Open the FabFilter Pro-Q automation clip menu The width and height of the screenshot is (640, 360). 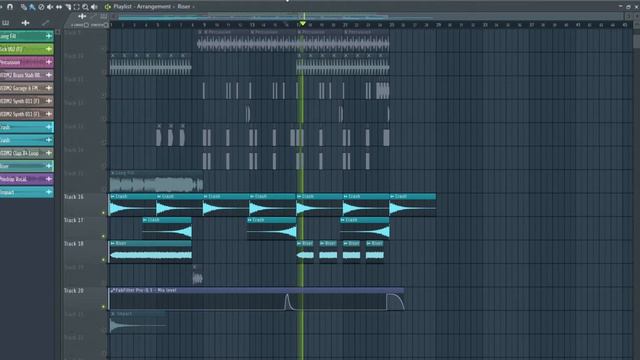(113, 290)
